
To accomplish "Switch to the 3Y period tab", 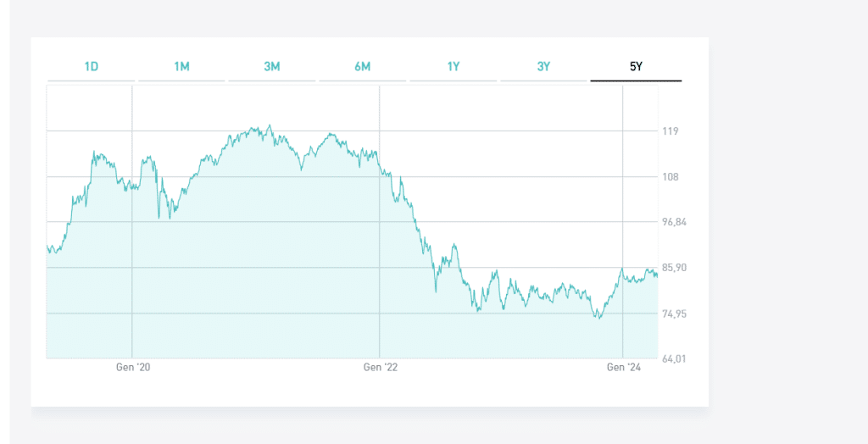I will (544, 66).
